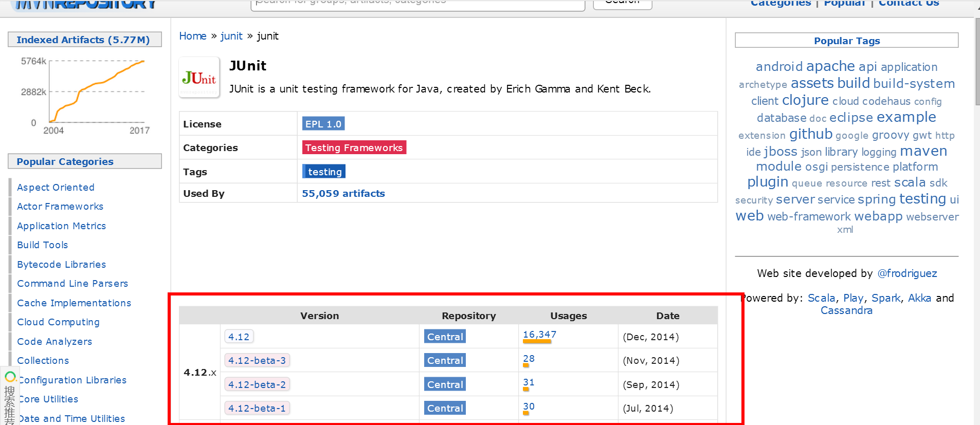The height and width of the screenshot is (425, 980).
Task: Select the apache popular tag
Action: 830,66
